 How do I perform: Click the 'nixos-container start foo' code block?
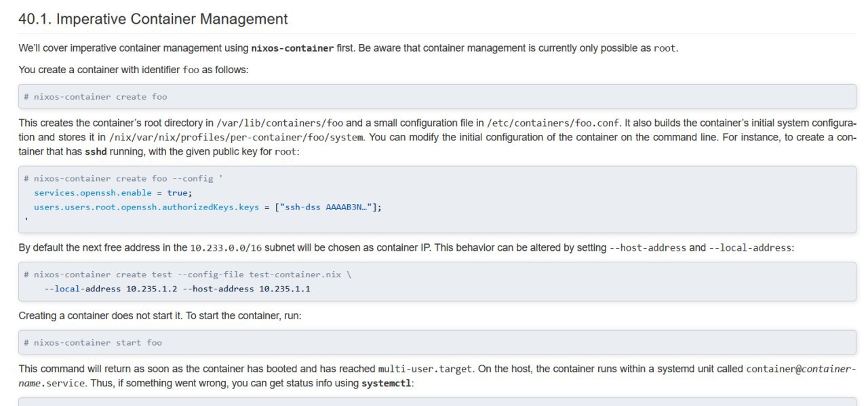click(437, 342)
